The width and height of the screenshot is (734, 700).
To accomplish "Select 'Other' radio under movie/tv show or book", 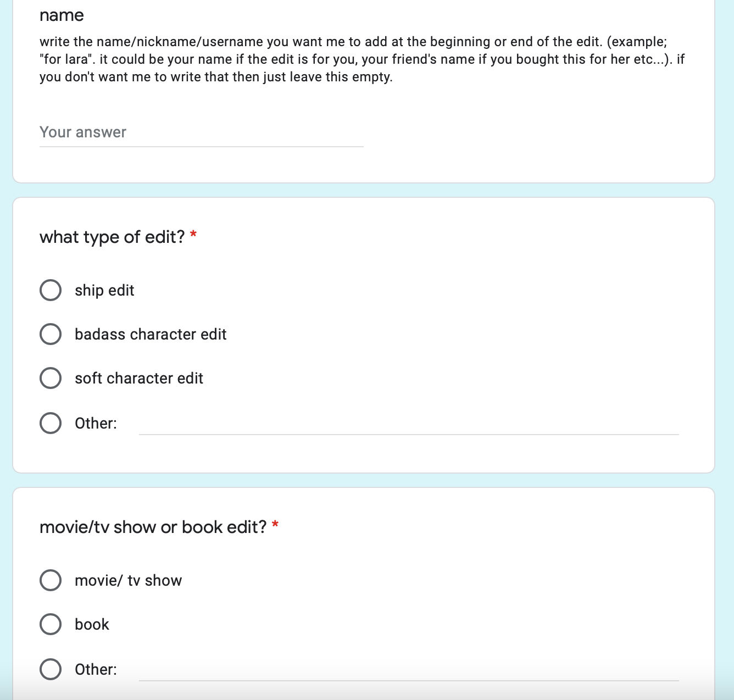I will pyautogui.click(x=51, y=669).
